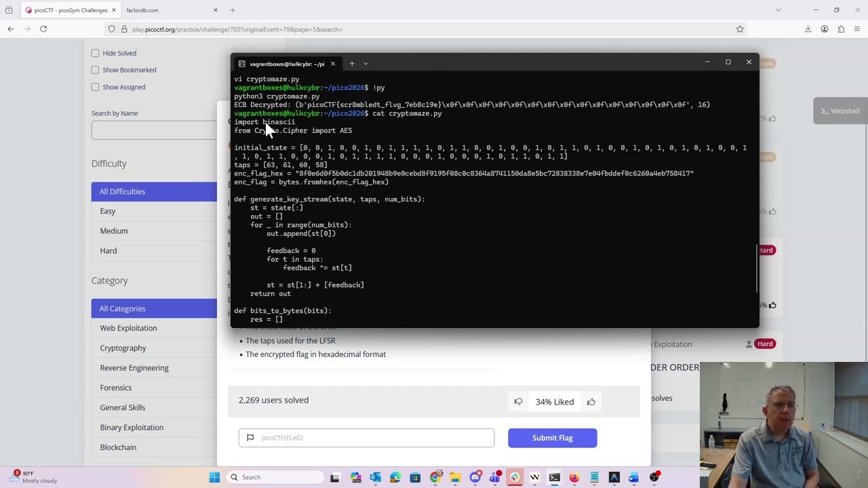This screenshot has height=488, width=868.
Task: Like the challenge with thumbs up
Action: [x=591, y=402]
